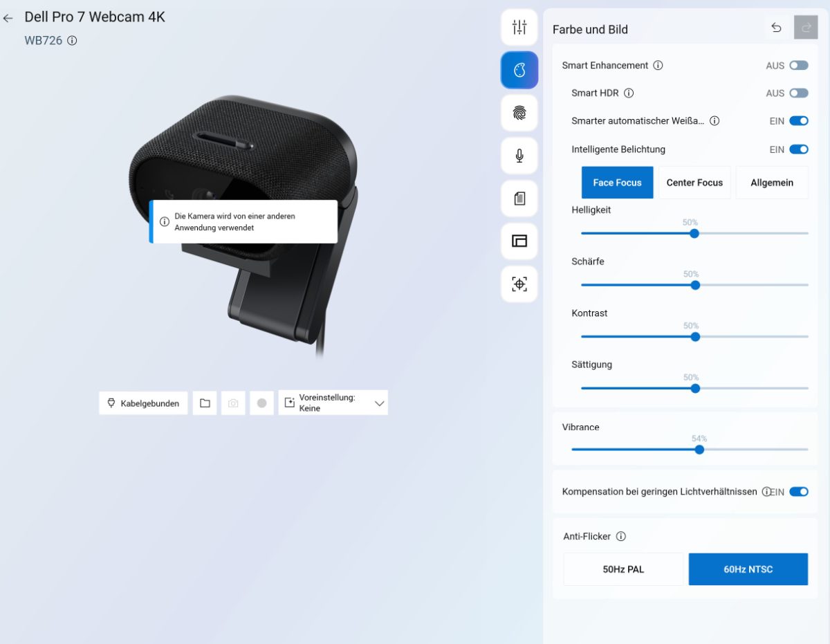Redo changes in Farbe und Bild
Viewport: 830px width, 644px height.
806,28
